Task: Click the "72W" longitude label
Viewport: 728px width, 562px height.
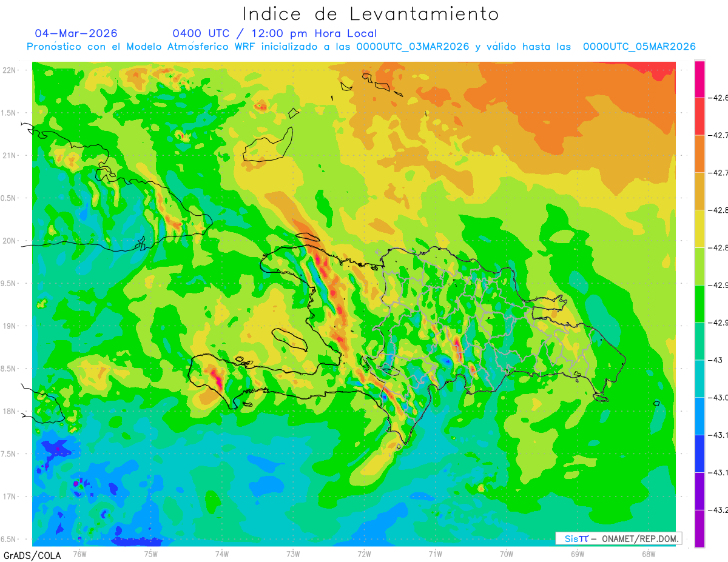Action: tap(364, 554)
